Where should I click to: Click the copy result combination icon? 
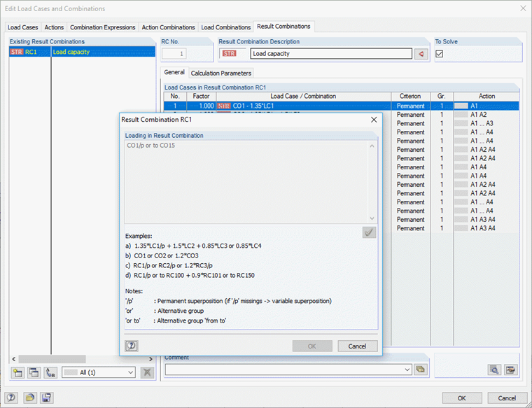34,373
